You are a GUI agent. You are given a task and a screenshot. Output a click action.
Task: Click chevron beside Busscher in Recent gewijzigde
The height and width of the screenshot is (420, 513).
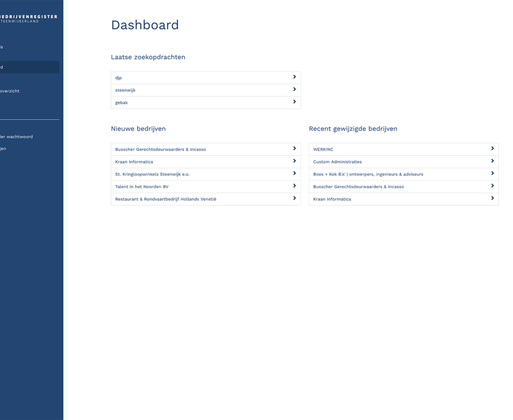click(x=492, y=186)
